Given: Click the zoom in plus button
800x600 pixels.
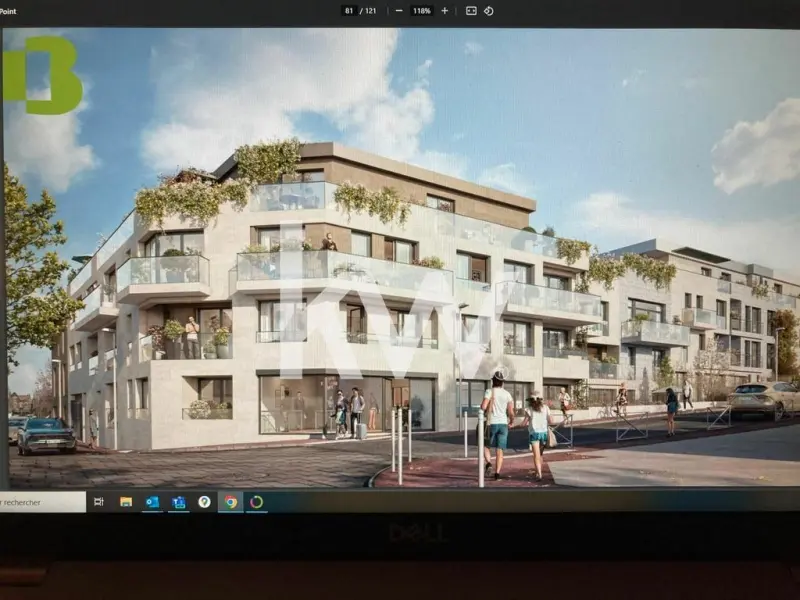Looking at the screenshot, I should [x=444, y=10].
